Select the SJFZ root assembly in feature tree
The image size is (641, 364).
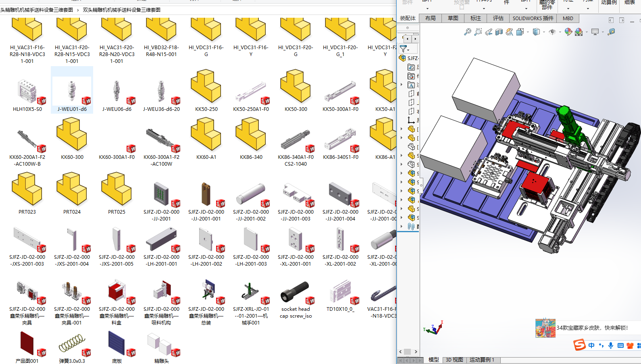pyautogui.click(x=410, y=58)
